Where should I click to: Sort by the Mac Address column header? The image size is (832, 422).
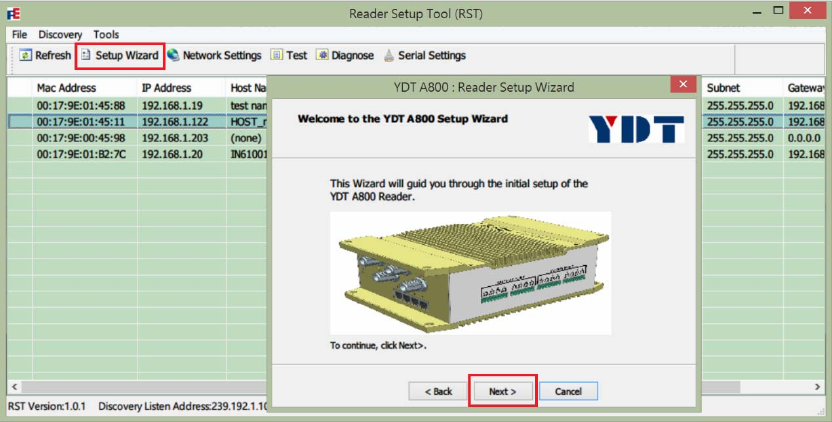(85, 88)
